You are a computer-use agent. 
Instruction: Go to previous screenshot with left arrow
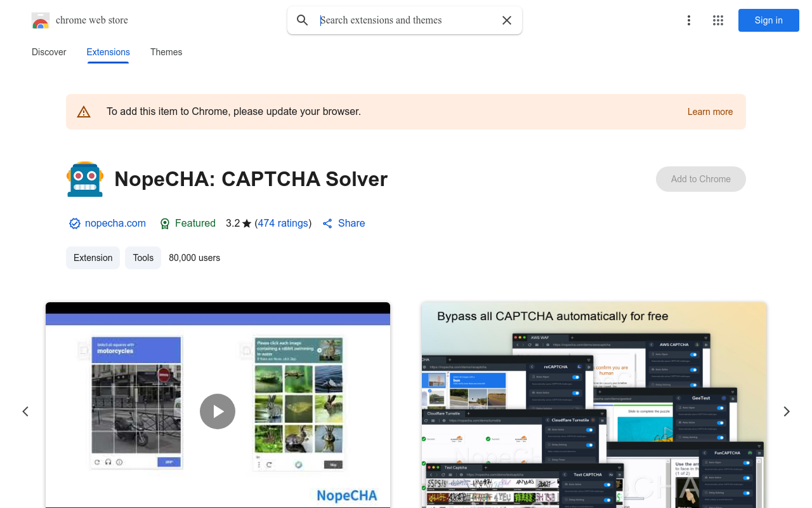[25, 411]
